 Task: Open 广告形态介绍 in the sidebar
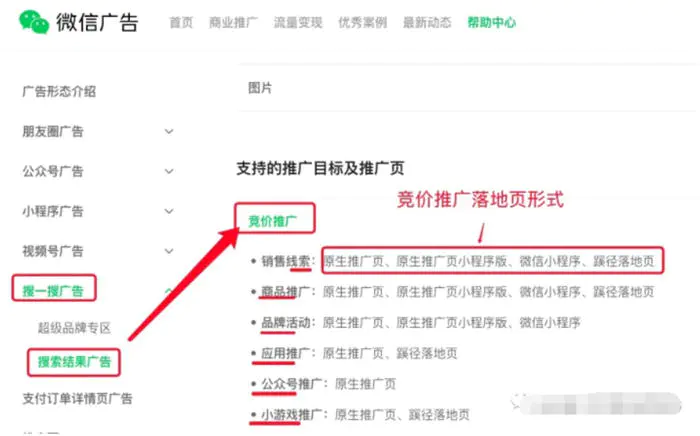coord(59,91)
